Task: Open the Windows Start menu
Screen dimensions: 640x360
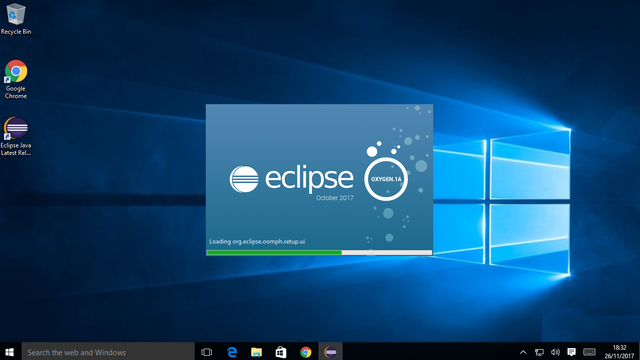Action: coord(10,352)
